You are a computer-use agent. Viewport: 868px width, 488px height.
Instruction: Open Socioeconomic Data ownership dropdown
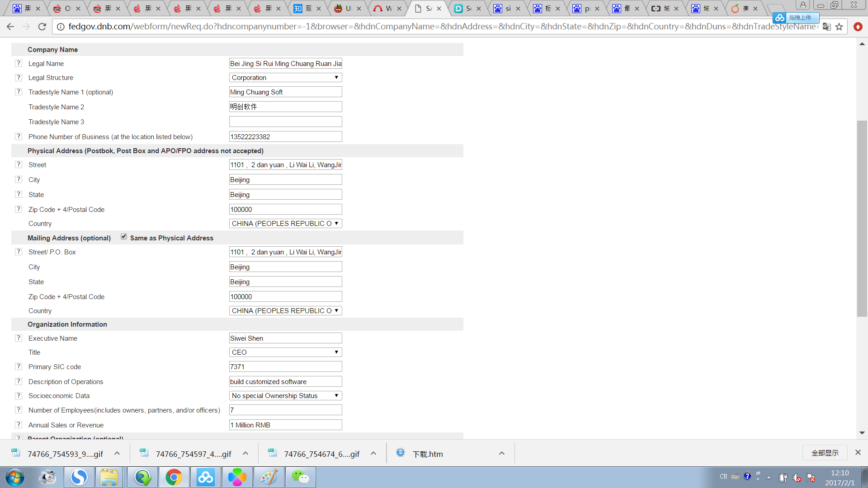pos(285,396)
